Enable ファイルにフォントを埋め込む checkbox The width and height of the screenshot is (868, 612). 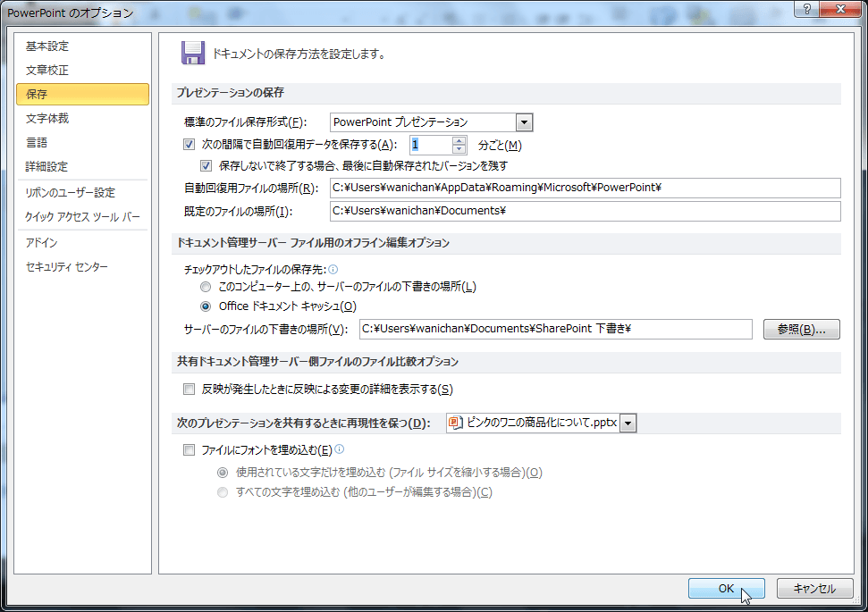point(189,450)
